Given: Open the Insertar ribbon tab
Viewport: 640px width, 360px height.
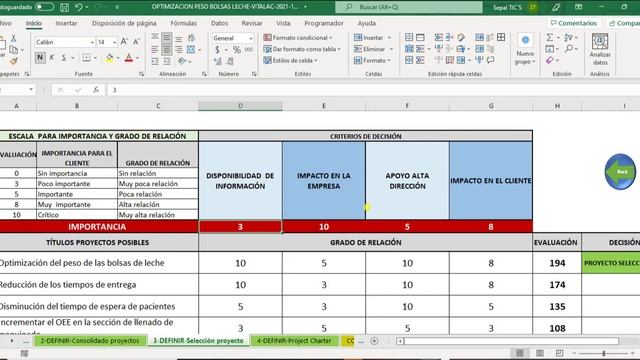Looking at the screenshot, I should 66,23.
